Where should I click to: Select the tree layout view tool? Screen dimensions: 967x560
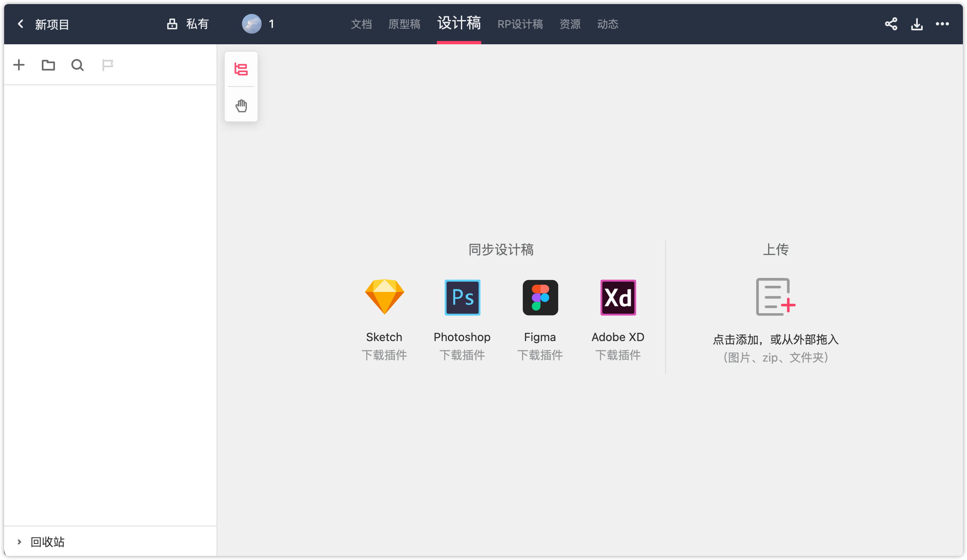pyautogui.click(x=241, y=69)
